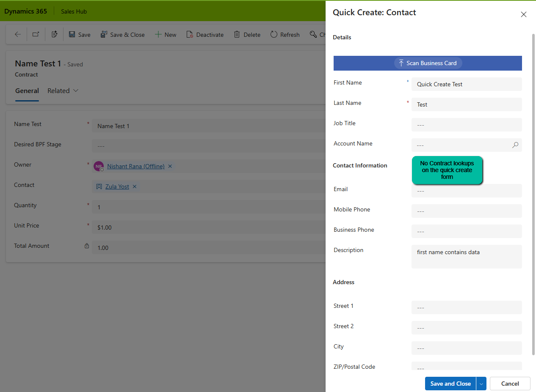The width and height of the screenshot is (536, 392).
Task: Click Save and Close on the quick create form
Action: pos(450,384)
